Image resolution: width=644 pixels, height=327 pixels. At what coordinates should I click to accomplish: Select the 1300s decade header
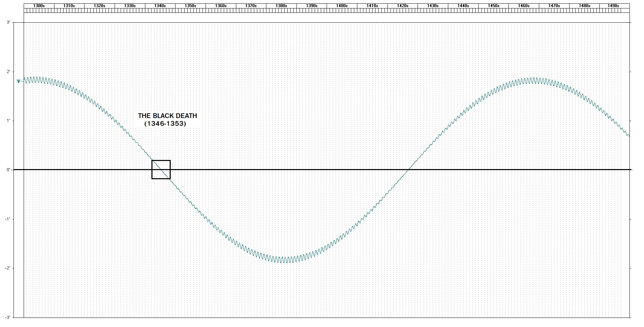39,6
